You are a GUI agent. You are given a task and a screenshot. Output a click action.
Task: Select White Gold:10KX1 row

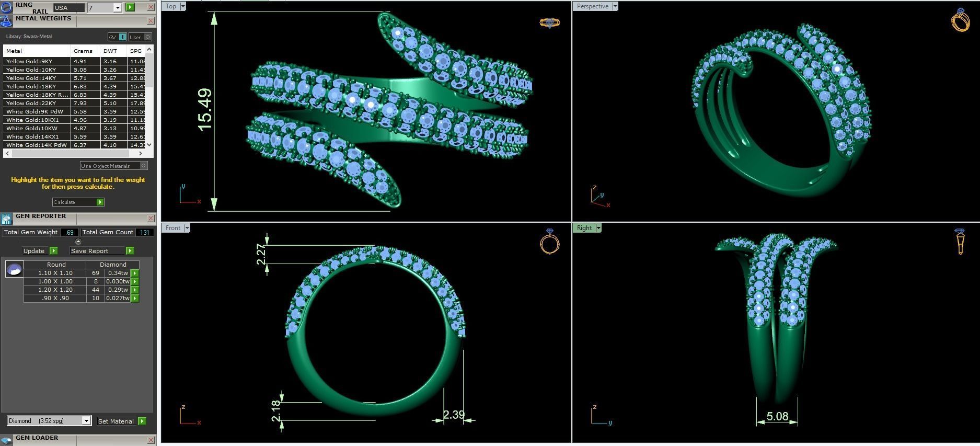pyautogui.click(x=75, y=120)
